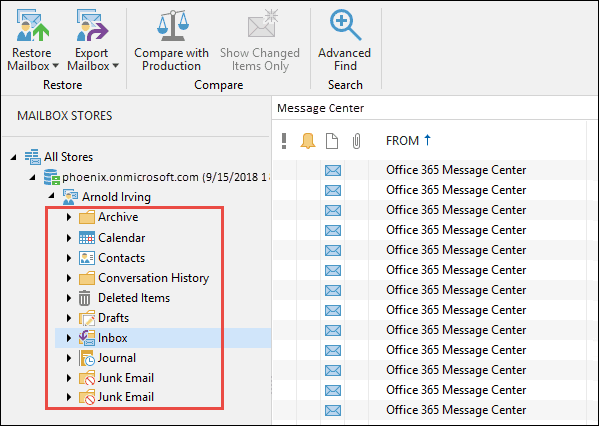This screenshot has height=426, width=599.
Task: Click the Calendar grid icon
Action: click(87, 238)
